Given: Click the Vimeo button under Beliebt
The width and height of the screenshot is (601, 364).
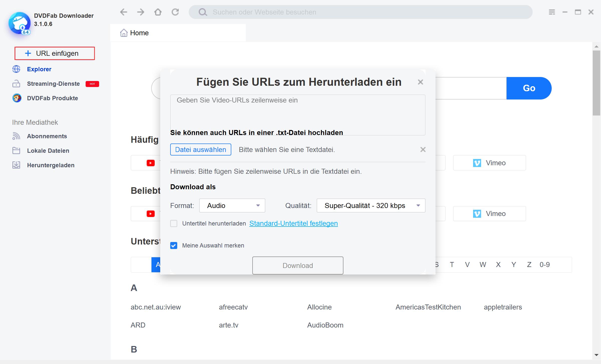Looking at the screenshot, I should [x=489, y=214].
